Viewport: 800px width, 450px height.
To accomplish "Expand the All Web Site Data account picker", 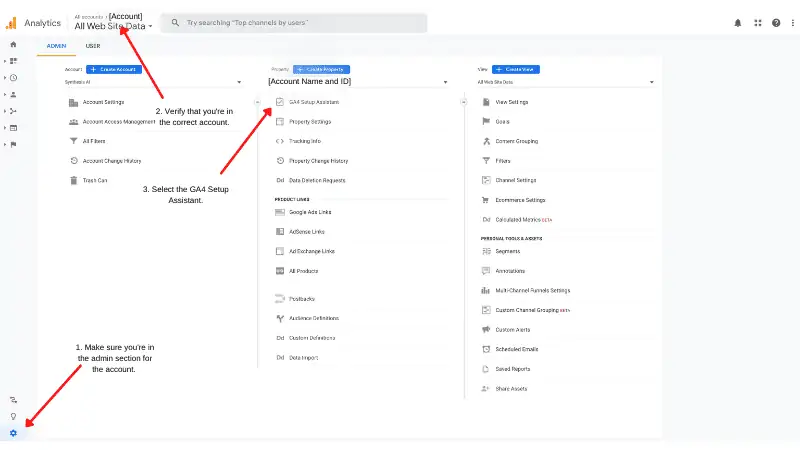I will pyautogui.click(x=113, y=26).
